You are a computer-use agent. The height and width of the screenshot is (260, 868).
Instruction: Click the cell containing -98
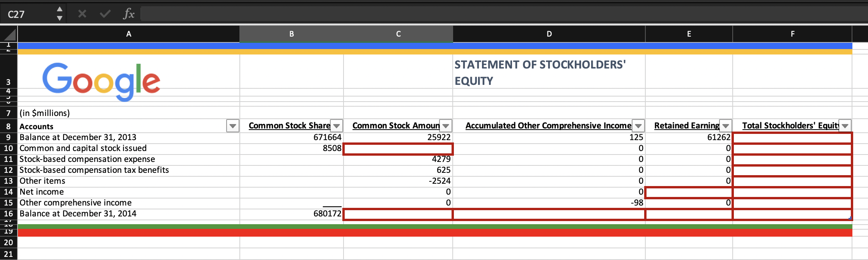click(x=549, y=203)
